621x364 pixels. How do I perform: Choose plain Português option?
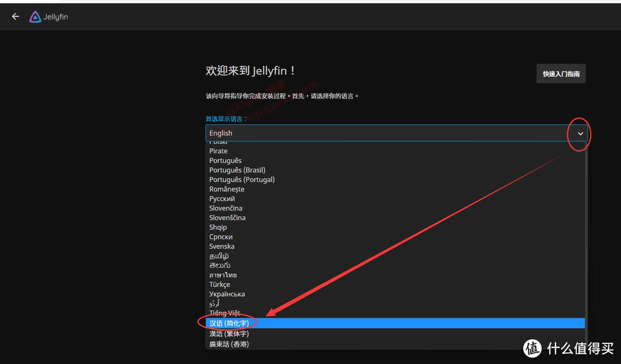click(395, 160)
